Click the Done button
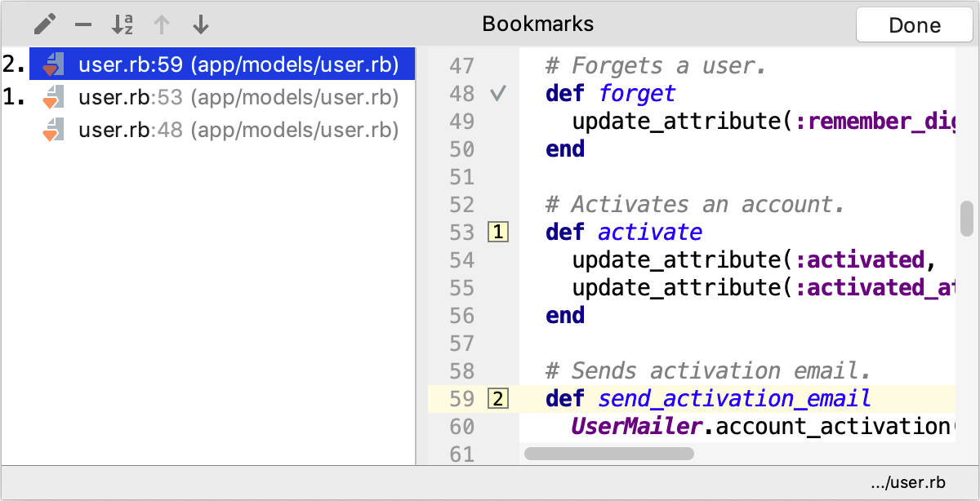 (x=914, y=24)
